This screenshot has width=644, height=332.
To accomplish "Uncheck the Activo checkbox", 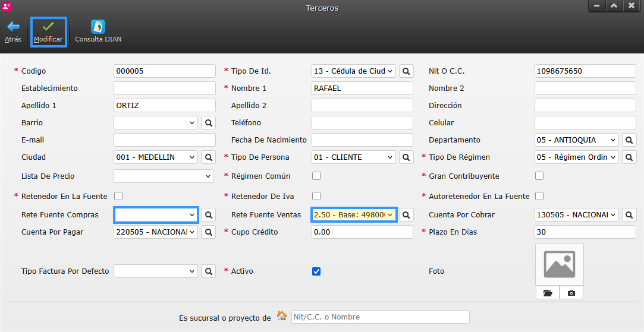I will tap(316, 271).
